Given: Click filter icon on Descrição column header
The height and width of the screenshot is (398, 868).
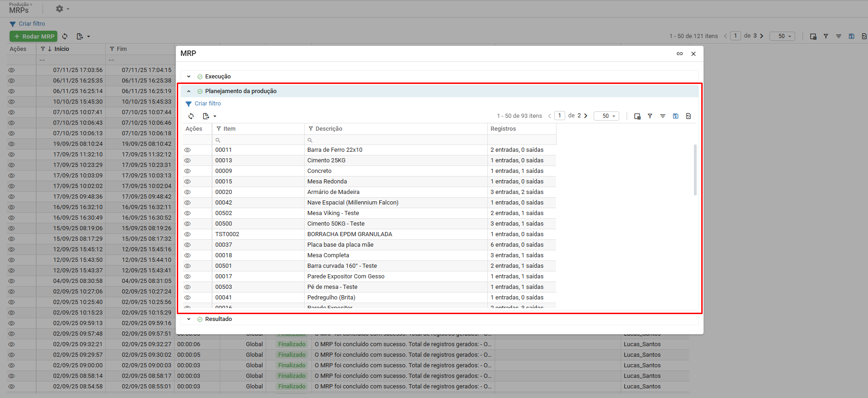Looking at the screenshot, I should (x=311, y=129).
